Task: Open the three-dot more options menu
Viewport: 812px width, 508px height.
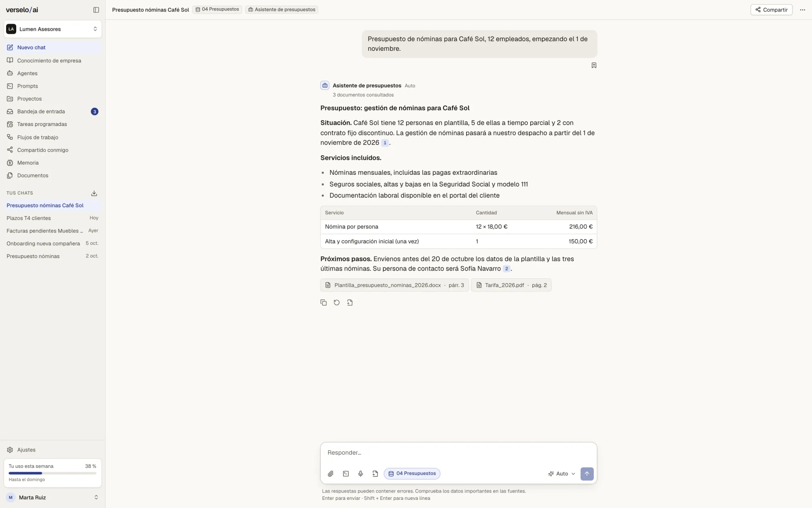Action: pyautogui.click(x=802, y=10)
